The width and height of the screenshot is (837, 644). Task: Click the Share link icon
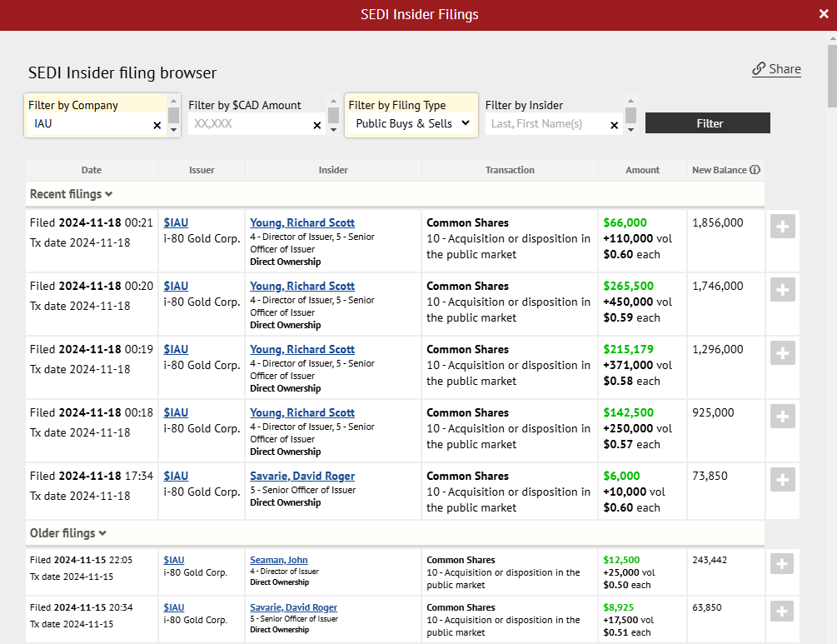pyautogui.click(x=759, y=69)
